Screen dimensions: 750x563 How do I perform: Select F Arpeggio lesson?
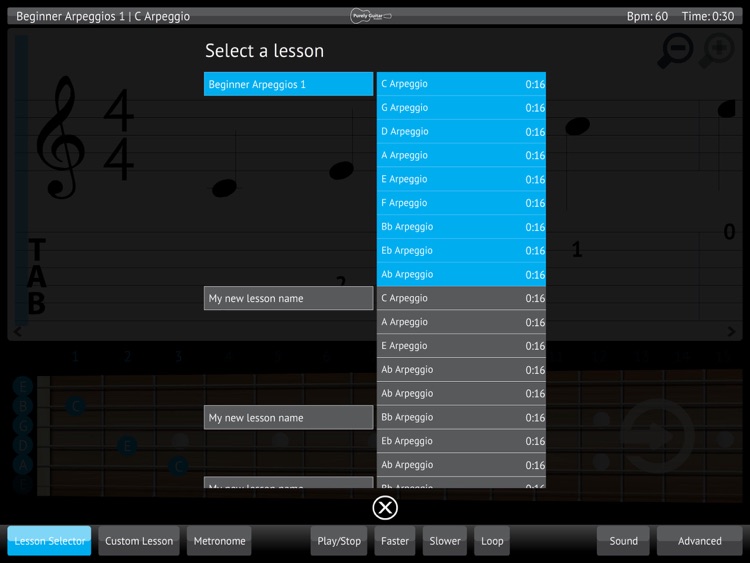pyautogui.click(x=461, y=203)
